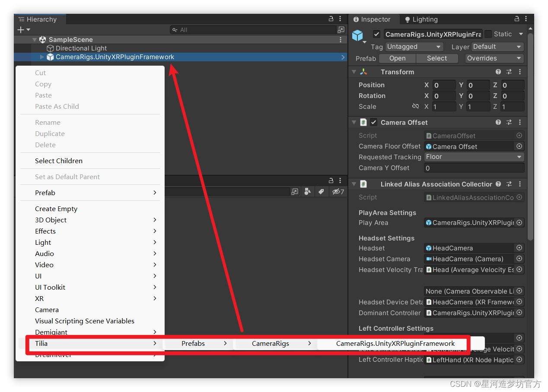Collapse the SampleScene tree arrow
Image resolution: width=548 pixels, height=392 pixels.
[x=35, y=40]
